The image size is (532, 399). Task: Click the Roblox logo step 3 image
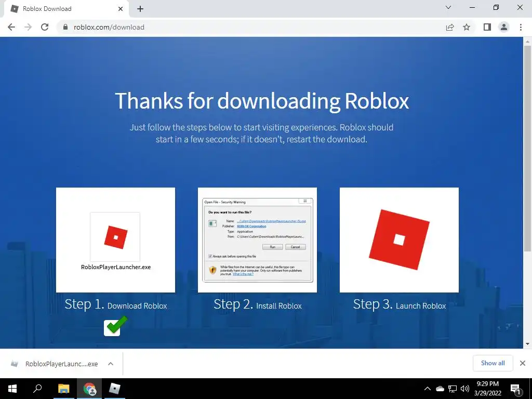pos(399,240)
